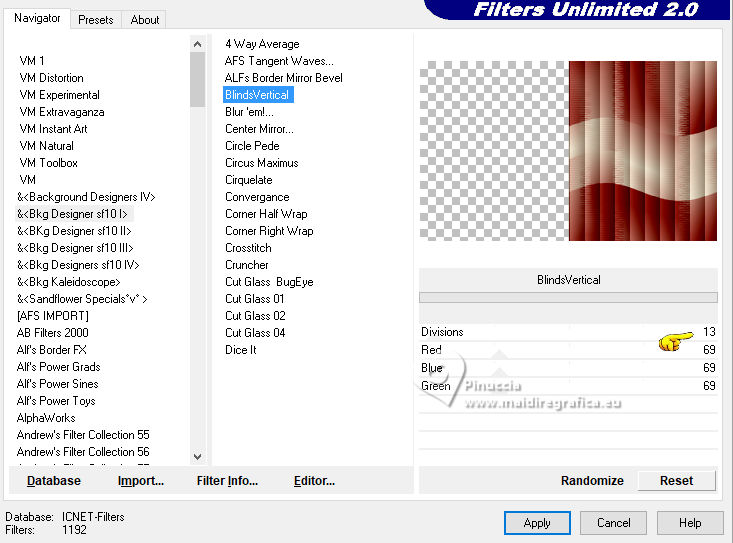Select Alf's Power Sines category
This screenshot has width=733, height=543.
[x=57, y=384]
